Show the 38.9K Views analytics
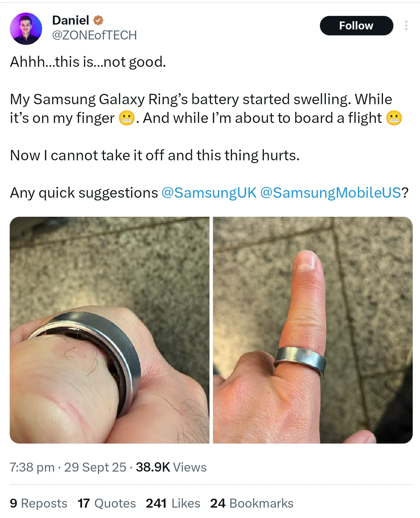The height and width of the screenshot is (518, 420). point(171,467)
